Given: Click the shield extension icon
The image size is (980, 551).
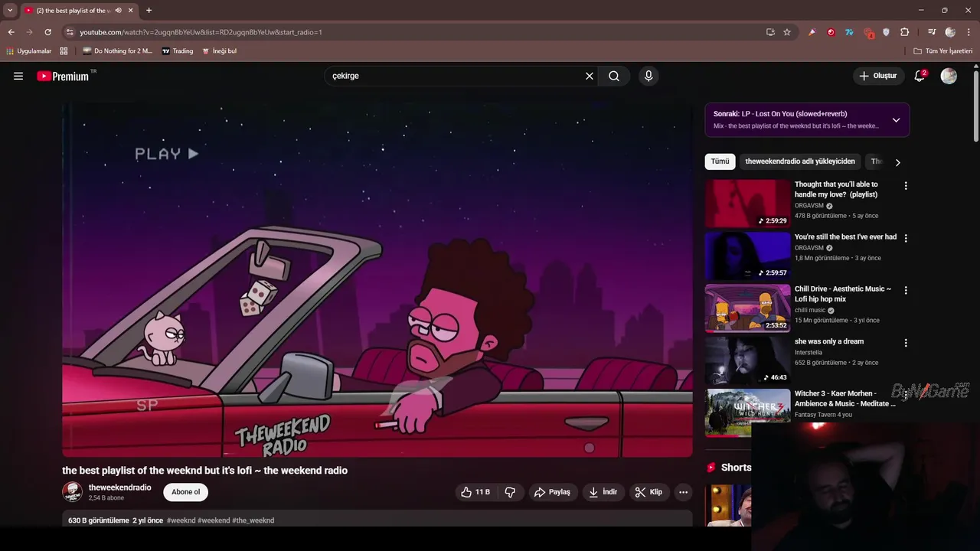Looking at the screenshot, I should pos(886,32).
